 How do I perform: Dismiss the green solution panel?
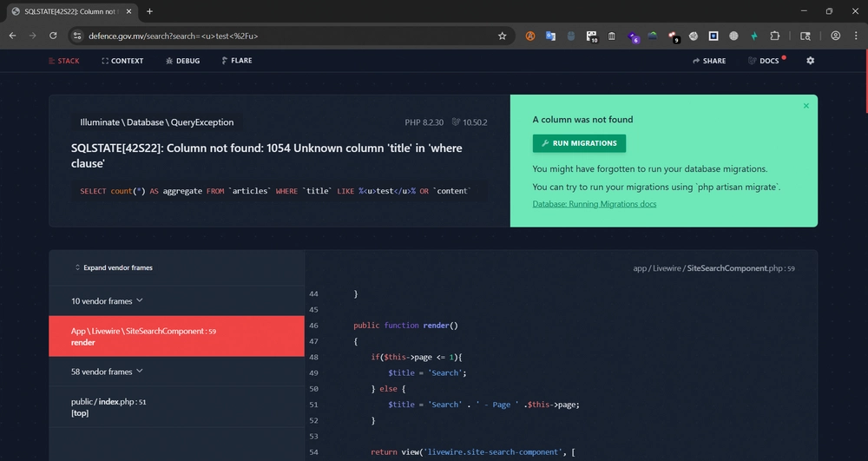pos(806,106)
